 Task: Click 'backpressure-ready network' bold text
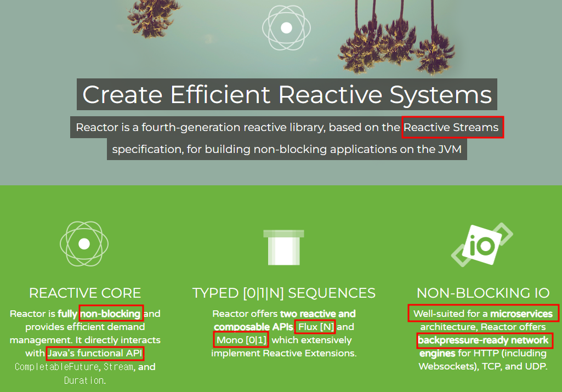click(x=483, y=340)
